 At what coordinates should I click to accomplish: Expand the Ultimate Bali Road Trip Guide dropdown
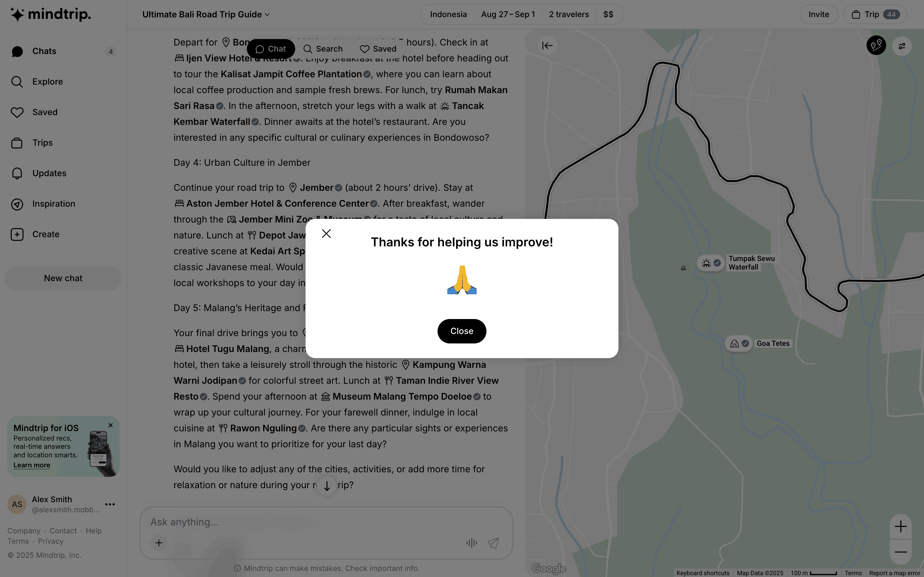(x=206, y=15)
